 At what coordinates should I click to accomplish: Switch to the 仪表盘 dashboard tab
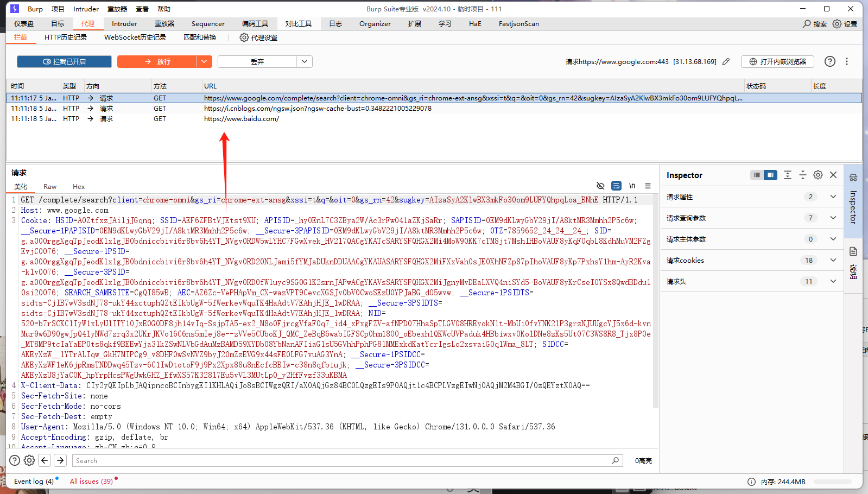pyautogui.click(x=24, y=24)
